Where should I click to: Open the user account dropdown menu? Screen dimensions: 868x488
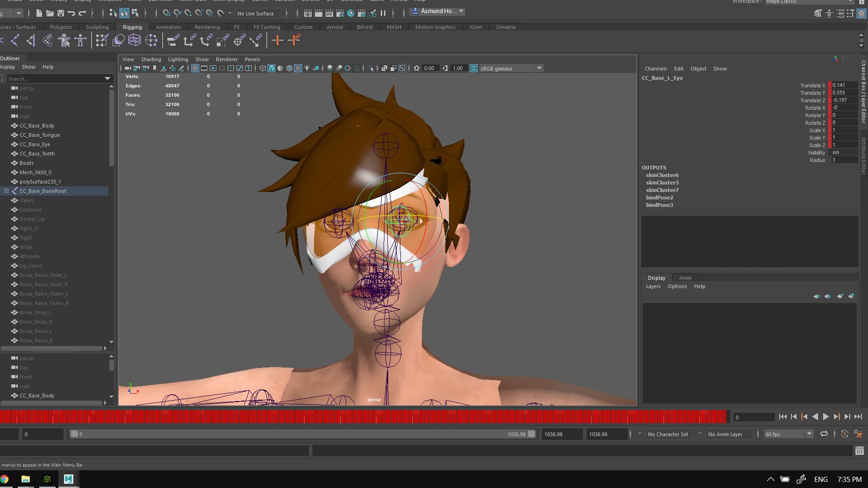click(438, 11)
